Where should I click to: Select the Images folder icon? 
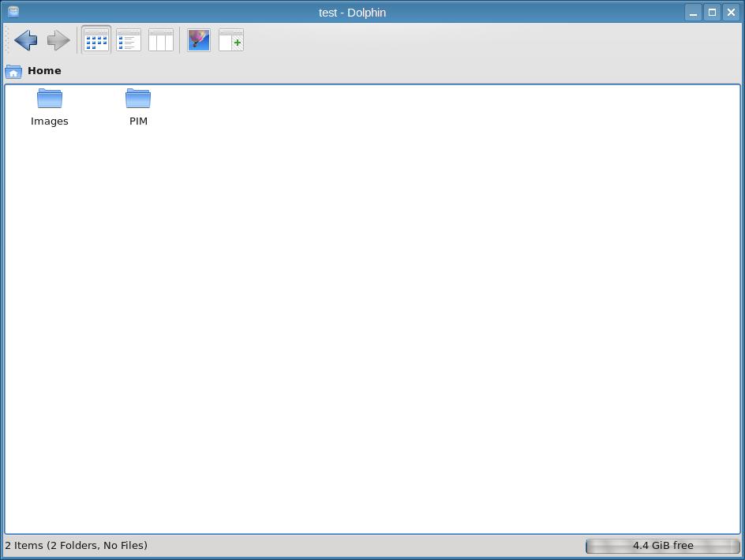click(50, 99)
